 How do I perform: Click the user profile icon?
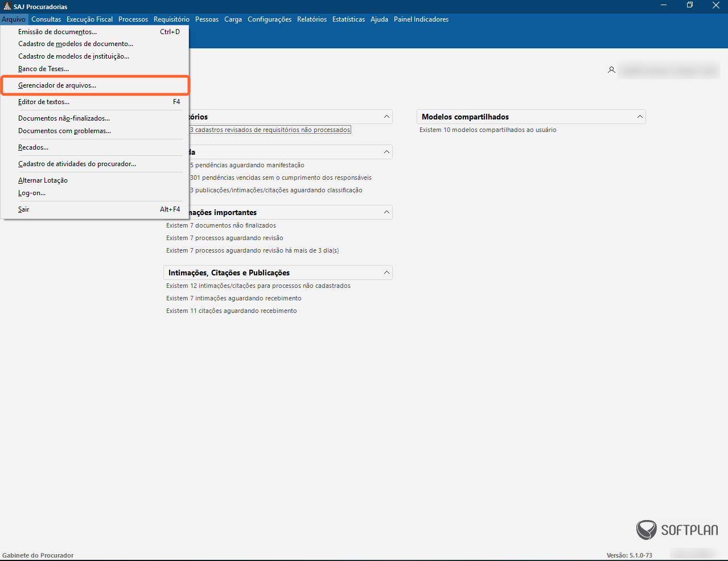coord(611,70)
